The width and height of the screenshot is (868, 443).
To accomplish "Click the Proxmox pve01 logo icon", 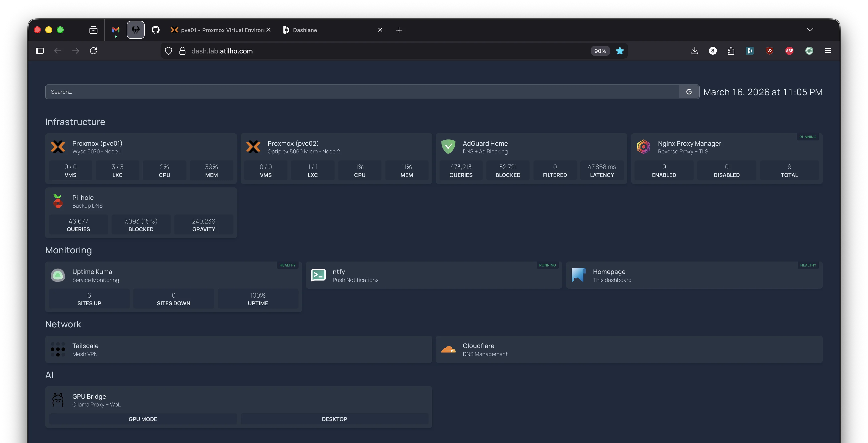I will (x=58, y=146).
